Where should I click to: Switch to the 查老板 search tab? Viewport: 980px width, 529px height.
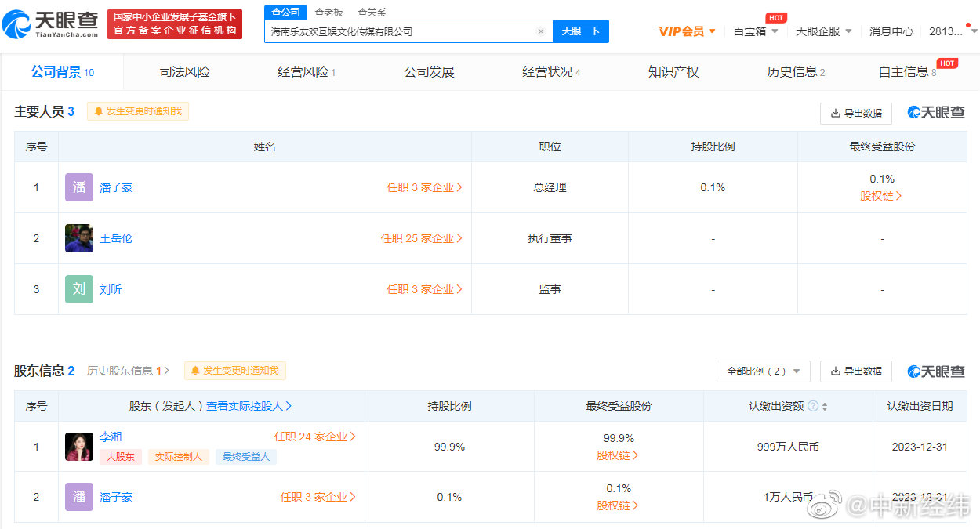(x=328, y=12)
